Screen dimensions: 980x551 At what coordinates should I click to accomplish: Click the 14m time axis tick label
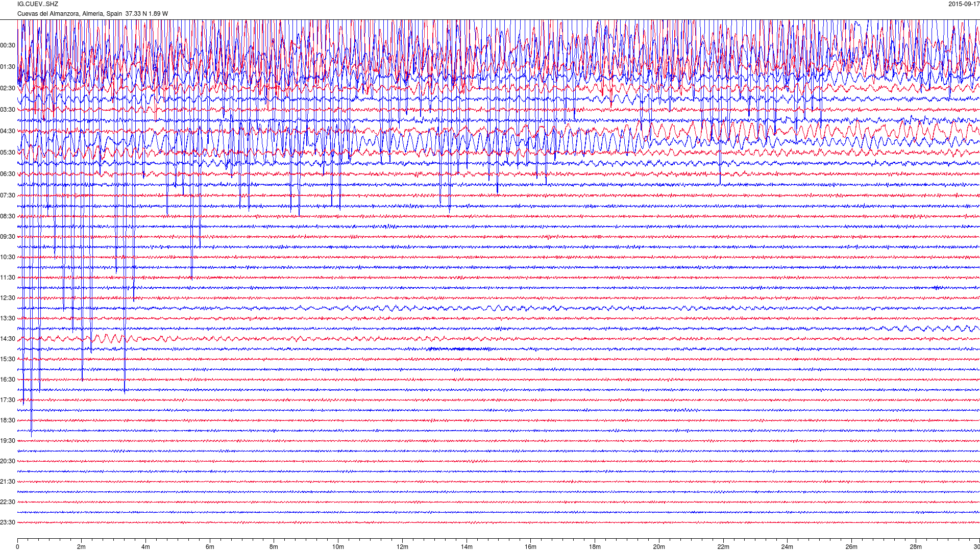(x=467, y=547)
